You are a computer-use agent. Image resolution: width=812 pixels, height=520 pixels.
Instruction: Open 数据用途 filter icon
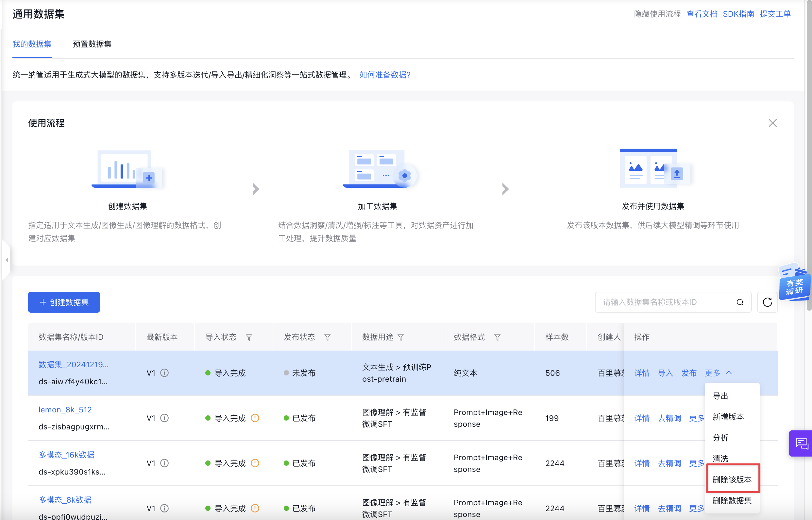(400, 337)
